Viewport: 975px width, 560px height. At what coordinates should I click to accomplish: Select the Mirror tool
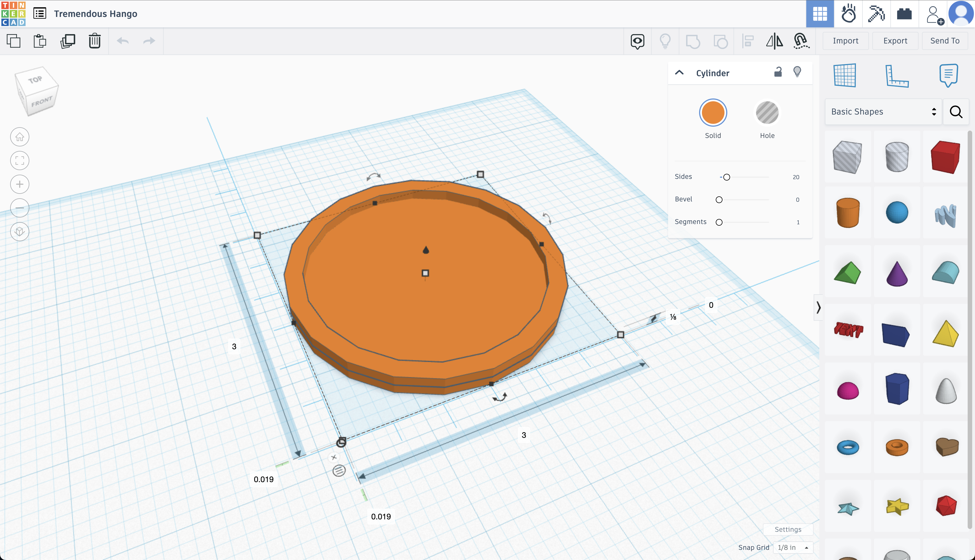coord(774,41)
